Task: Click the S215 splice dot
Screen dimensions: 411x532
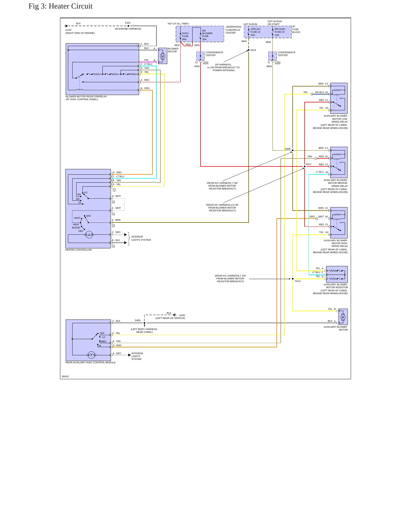Action: pyautogui.click(x=249, y=50)
